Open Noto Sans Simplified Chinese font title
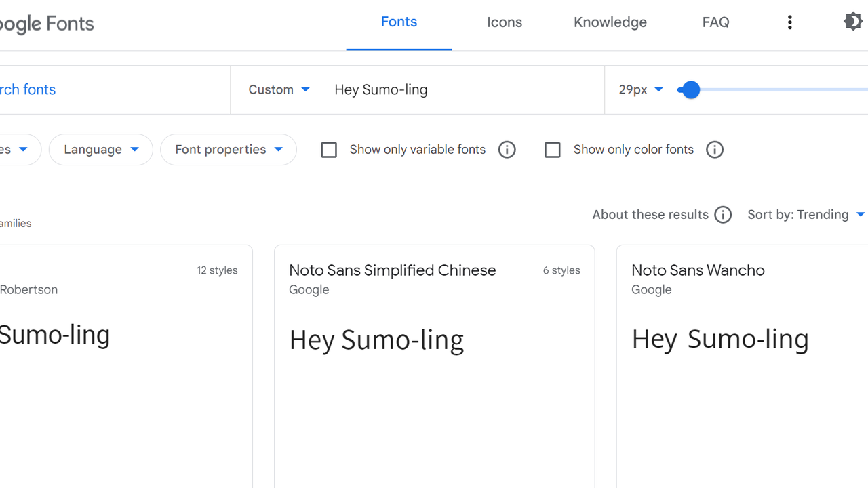Image resolution: width=868 pixels, height=488 pixels. tap(393, 270)
